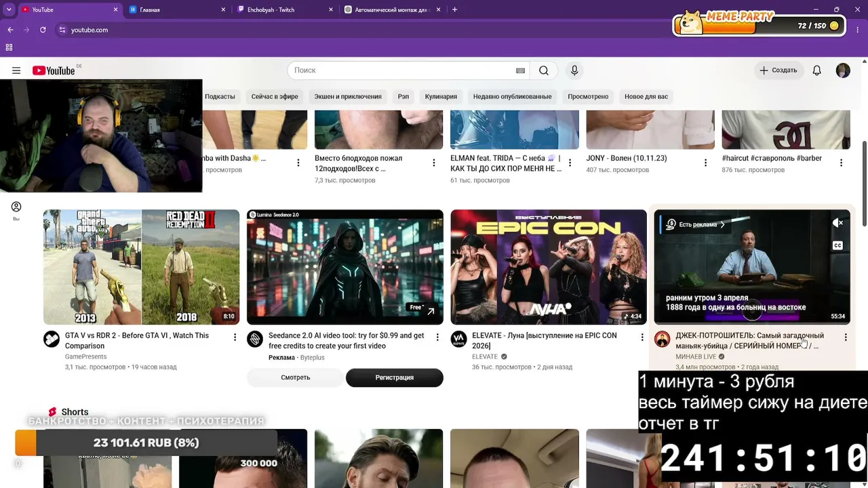
Task: Close the Главная browser tab
Action: (223, 9)
